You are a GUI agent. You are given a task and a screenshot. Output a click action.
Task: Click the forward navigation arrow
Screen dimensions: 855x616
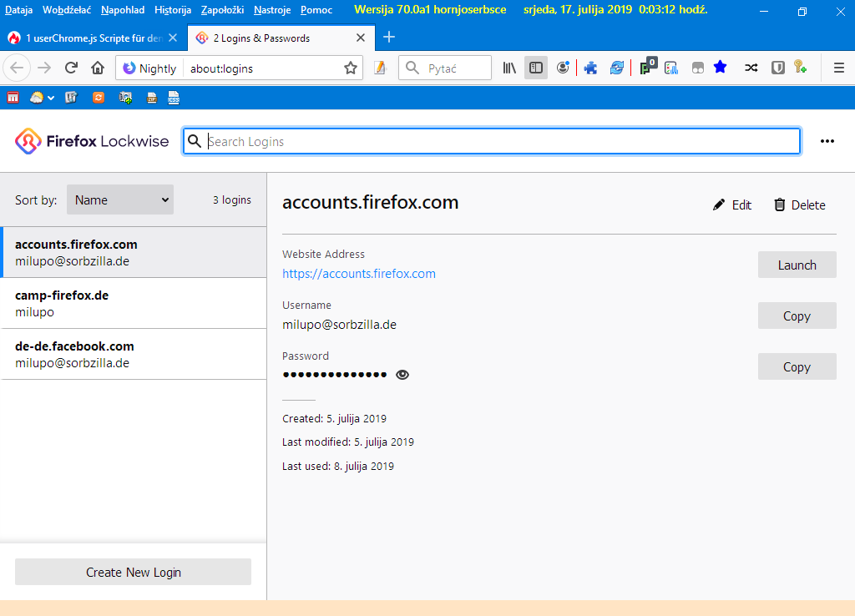click(x=44, y=68)
